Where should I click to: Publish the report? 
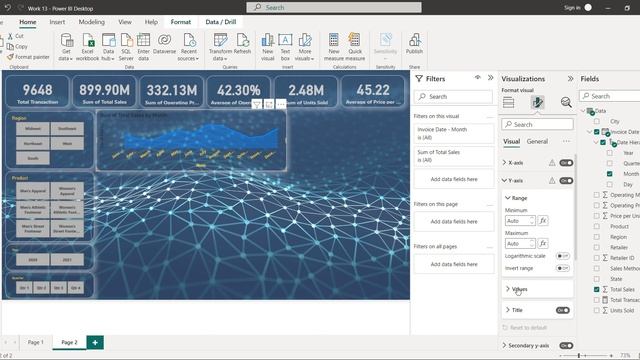tap(414, 44)
